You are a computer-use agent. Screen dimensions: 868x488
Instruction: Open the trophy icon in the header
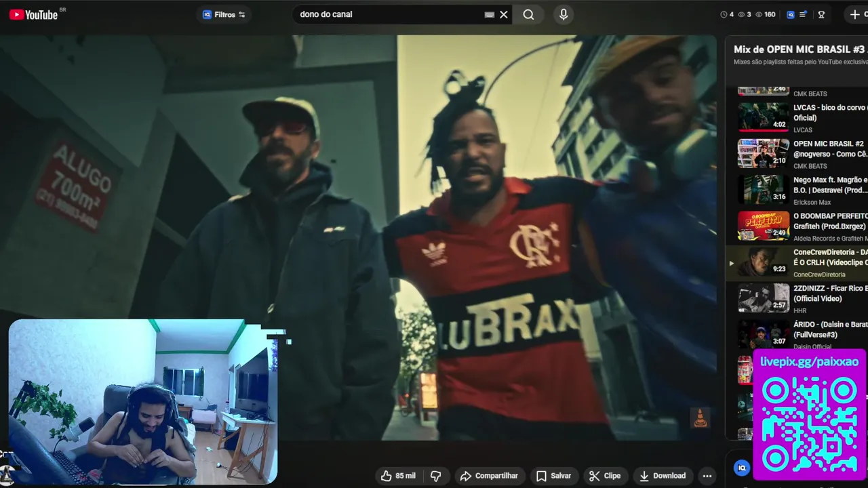coord(821,14)
